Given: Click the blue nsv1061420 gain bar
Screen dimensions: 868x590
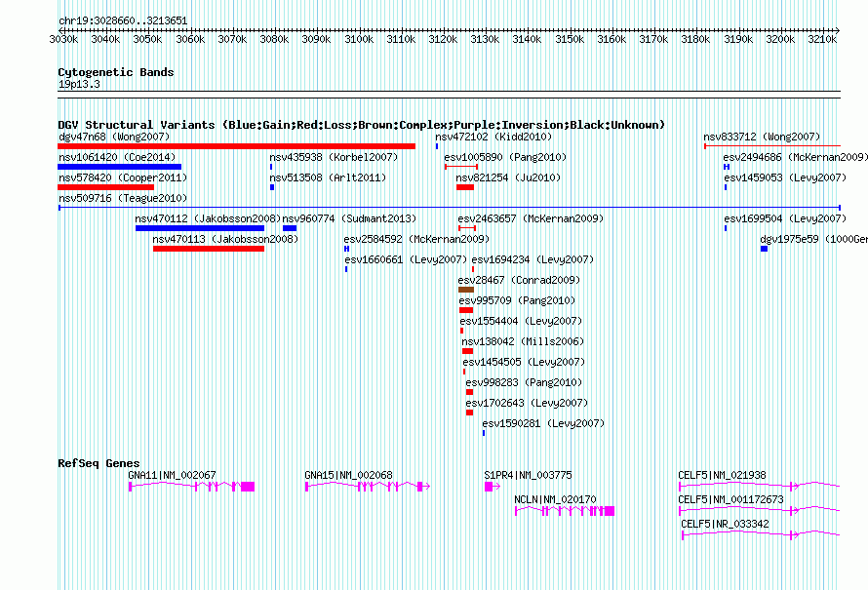Looking at the screenshot, I should 120,167.
